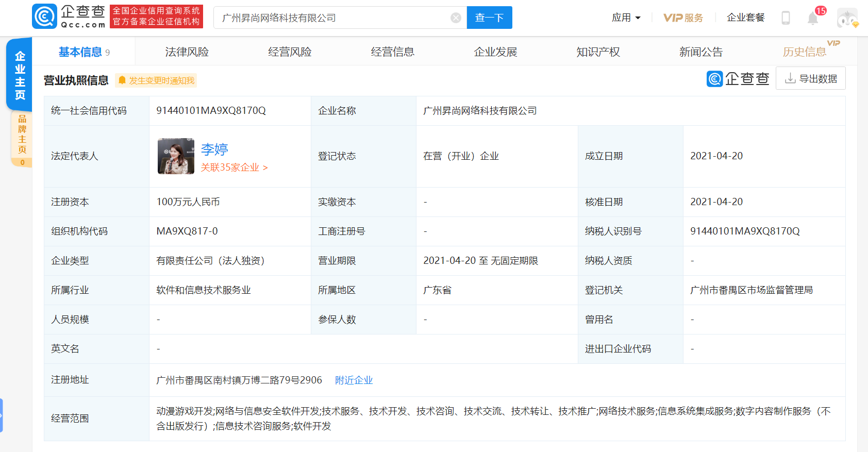Viewport: 868px width, 452px height.
Task: Select 企业主页 side tab
Action: click(20, 75)
